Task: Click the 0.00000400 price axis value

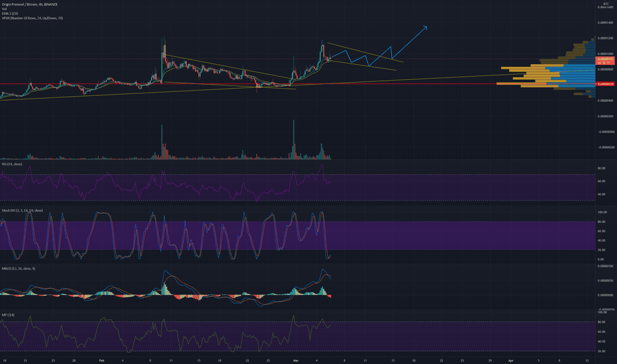Action: pos(606,101)
